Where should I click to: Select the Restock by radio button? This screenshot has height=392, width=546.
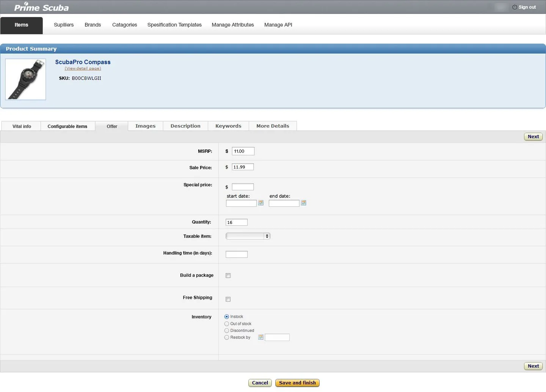point(227,337)
